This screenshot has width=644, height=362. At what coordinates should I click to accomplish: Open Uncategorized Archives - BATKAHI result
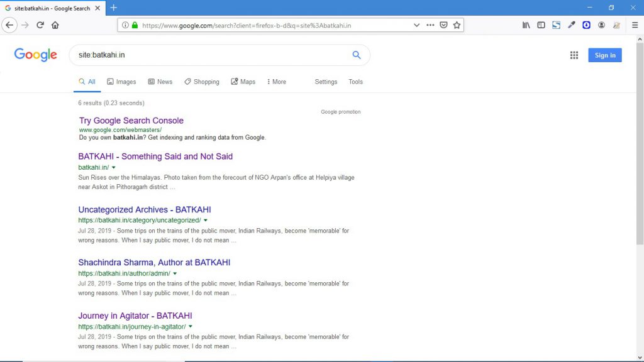coord(145,209)
